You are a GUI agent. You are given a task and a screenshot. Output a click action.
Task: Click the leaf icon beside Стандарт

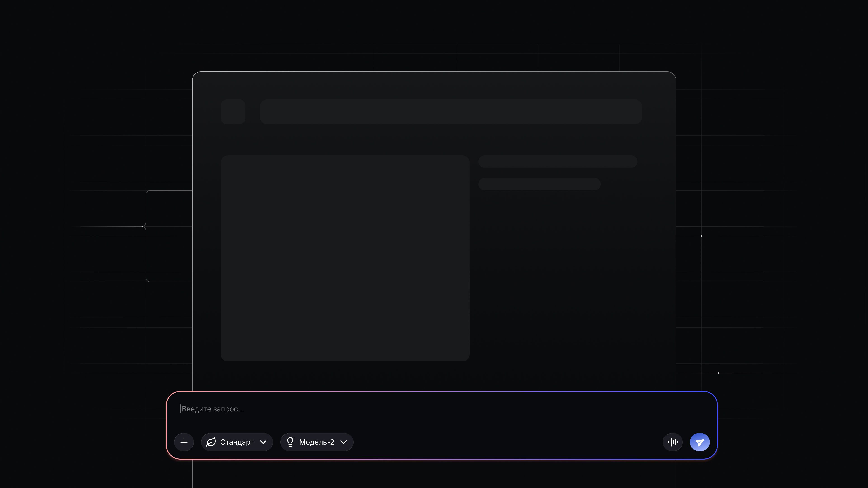[211, 442]
